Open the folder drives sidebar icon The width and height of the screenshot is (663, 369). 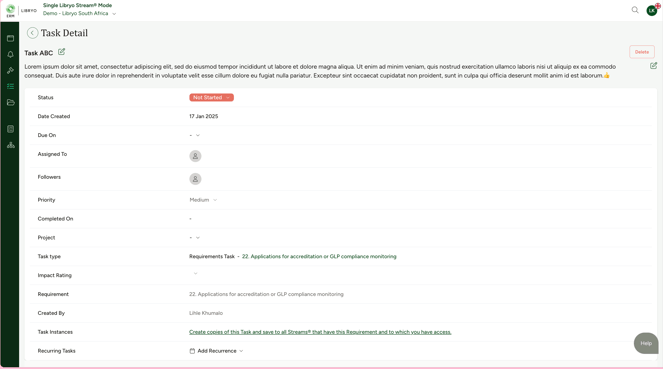pos(11,102)
